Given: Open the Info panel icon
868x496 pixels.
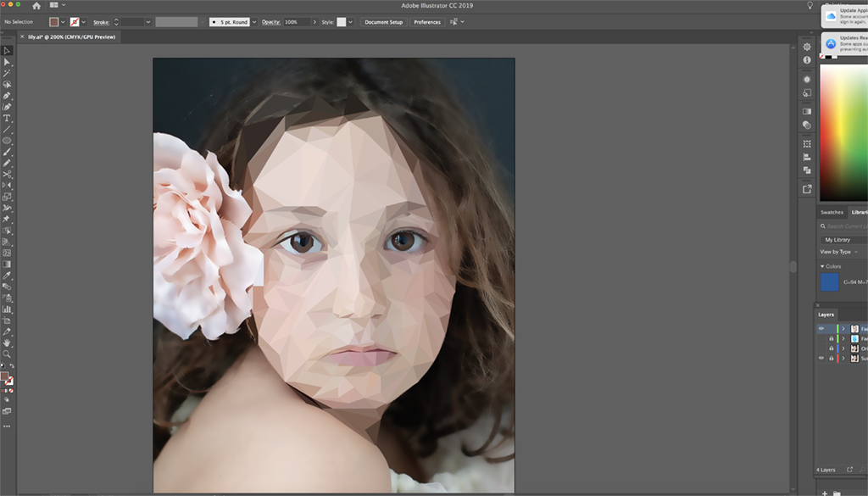Looking at the screenshot, I should pos(807,60).
